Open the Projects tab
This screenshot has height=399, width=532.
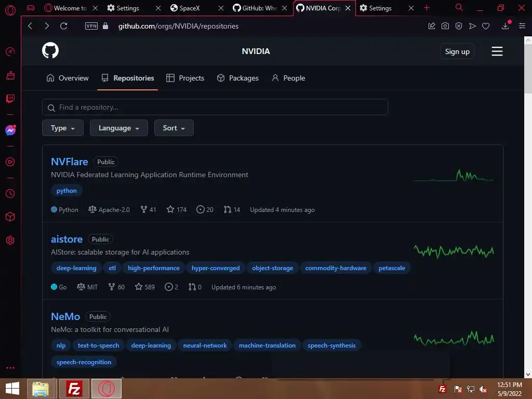coord(185,78)
